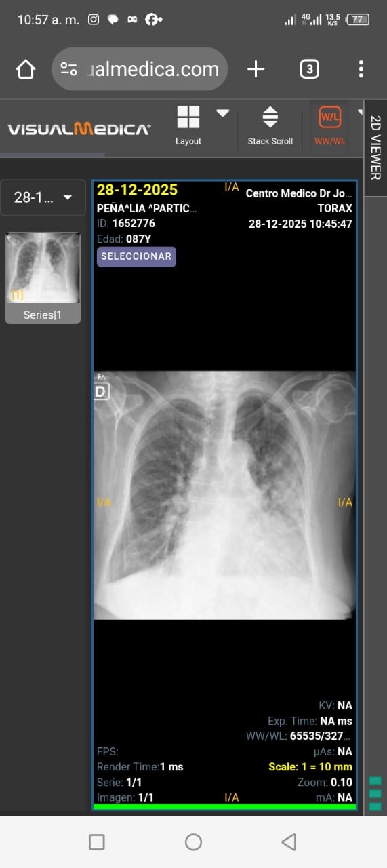The width and height of the screenshot is (387, 868).
Task: Open site settings icon in address bar
Action: pyautogui.click(x=68, y=69)
